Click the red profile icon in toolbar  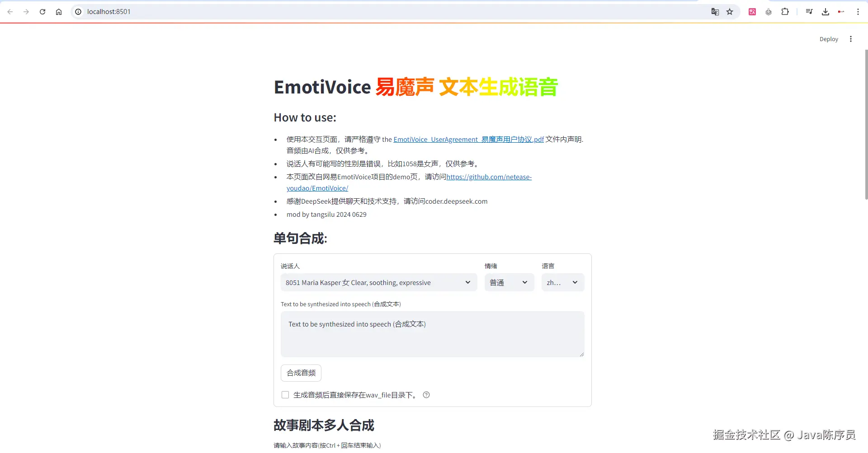pos(841,12)
